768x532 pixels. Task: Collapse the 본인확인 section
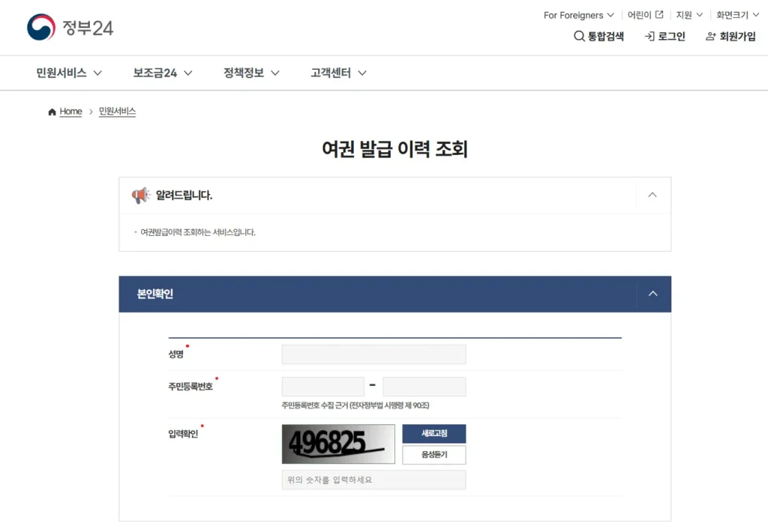[x=653, y=294]
